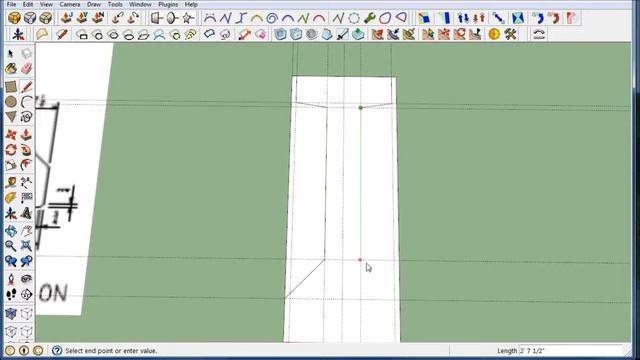Select the Line pencil tool
The image size is (640, 360).
(27, 87)
